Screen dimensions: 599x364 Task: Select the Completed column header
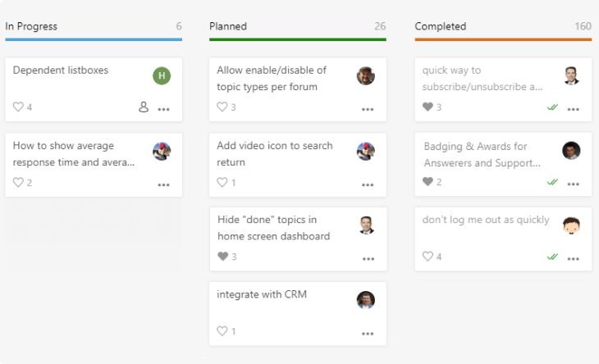(x=441, y=26)
